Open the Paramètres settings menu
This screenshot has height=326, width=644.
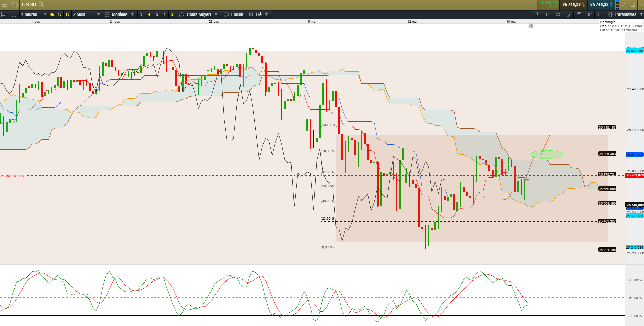point(625,14)
